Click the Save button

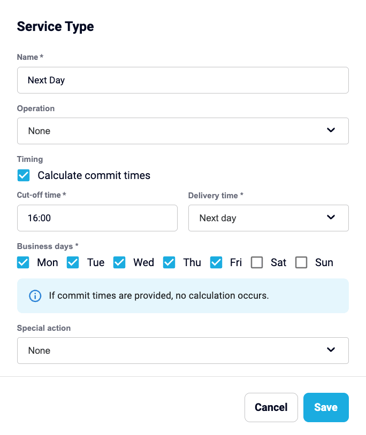[x=326, y=407]
